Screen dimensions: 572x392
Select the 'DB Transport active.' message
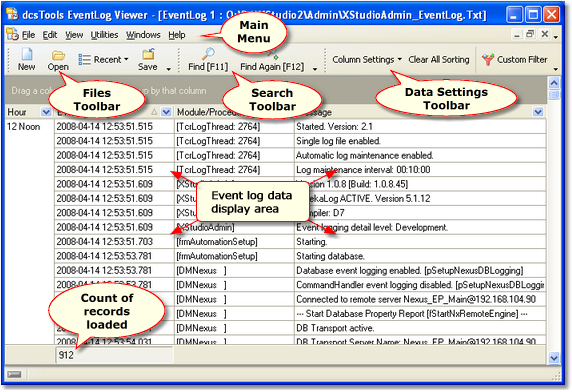click(420, 328)
